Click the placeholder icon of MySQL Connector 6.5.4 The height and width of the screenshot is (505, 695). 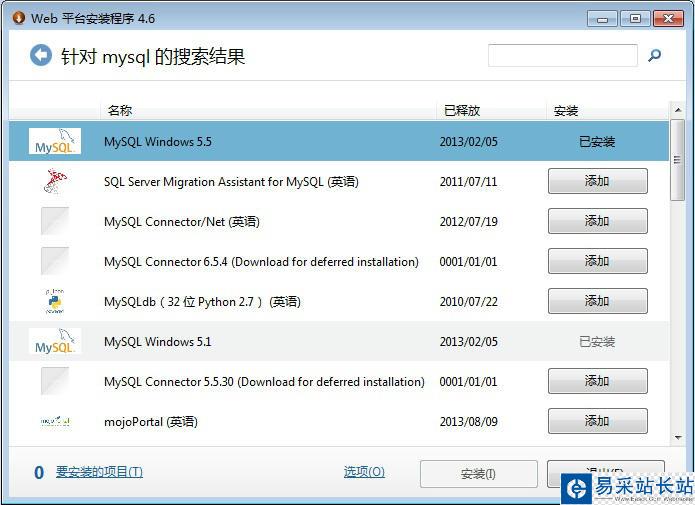point(55,261)
